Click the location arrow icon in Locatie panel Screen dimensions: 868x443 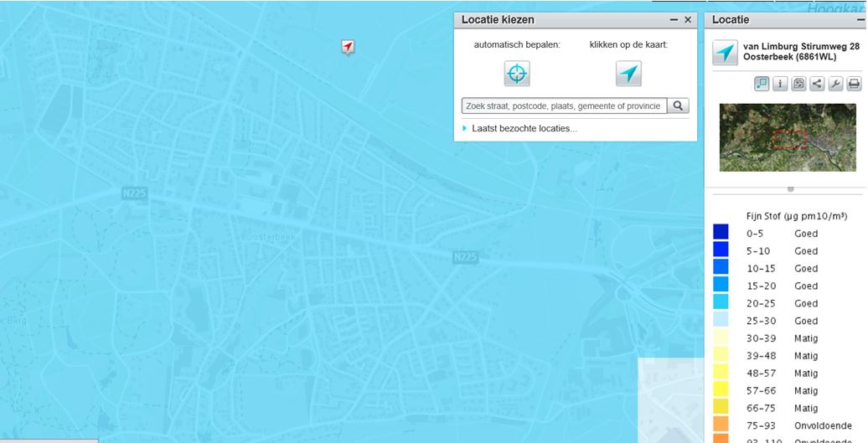click(x=726, y=53)
